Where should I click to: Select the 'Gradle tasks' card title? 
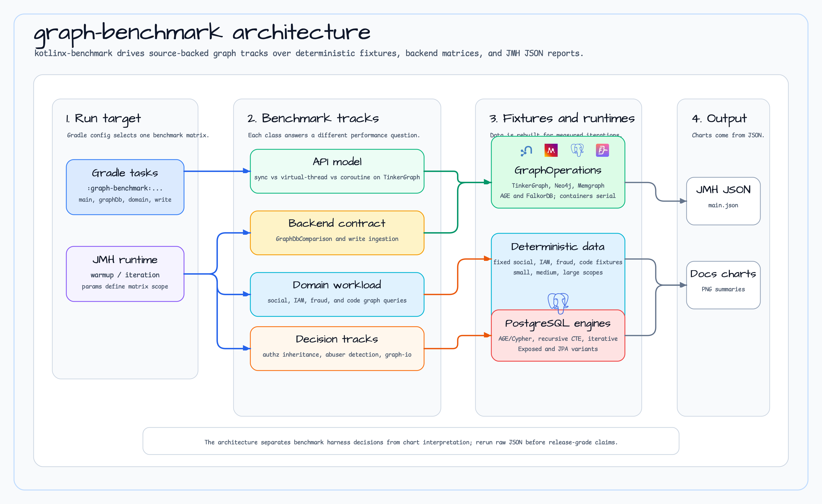click(125, 173)
